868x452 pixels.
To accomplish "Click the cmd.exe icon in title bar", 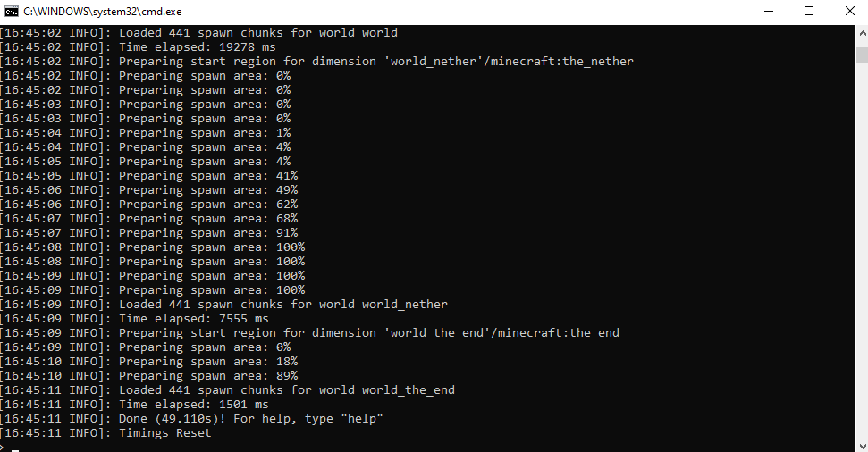I will pos(11,11).
